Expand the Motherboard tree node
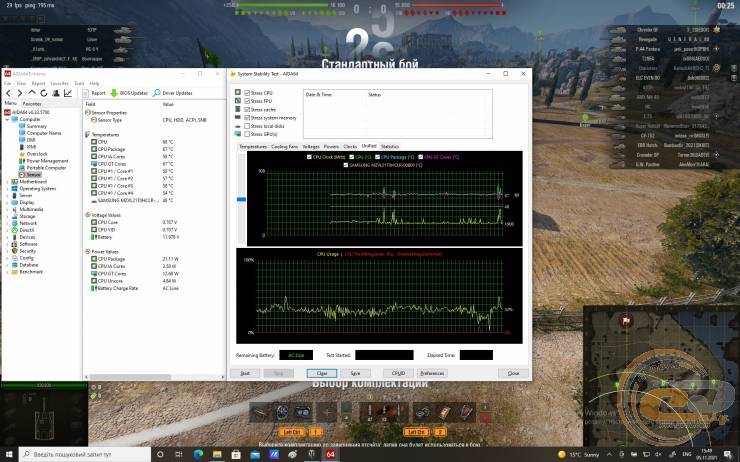 7,182
